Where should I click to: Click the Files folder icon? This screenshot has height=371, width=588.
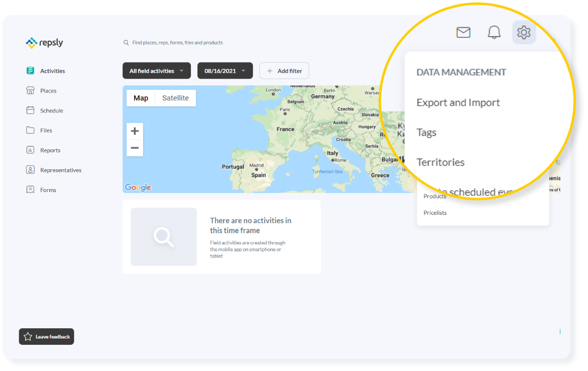point(31,130)
